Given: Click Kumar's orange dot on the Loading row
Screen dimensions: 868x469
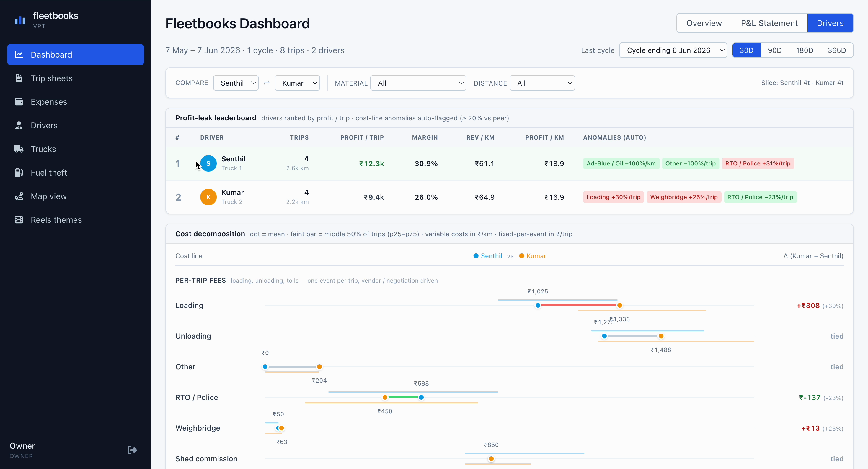Looking at the screenshot, I should 619,305.
